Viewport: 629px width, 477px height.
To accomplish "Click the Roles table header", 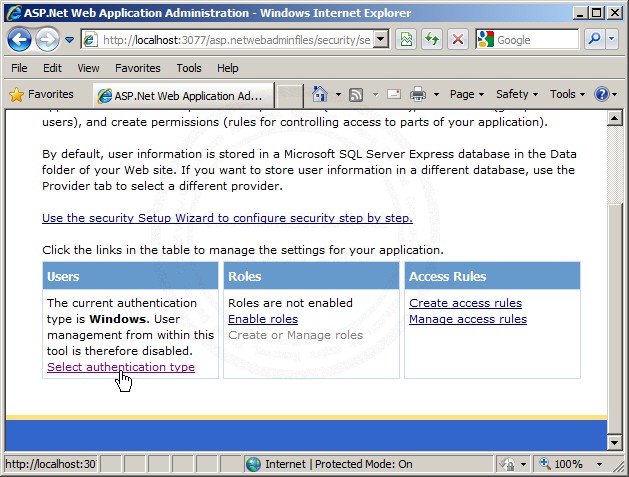I will pos(311,276).
